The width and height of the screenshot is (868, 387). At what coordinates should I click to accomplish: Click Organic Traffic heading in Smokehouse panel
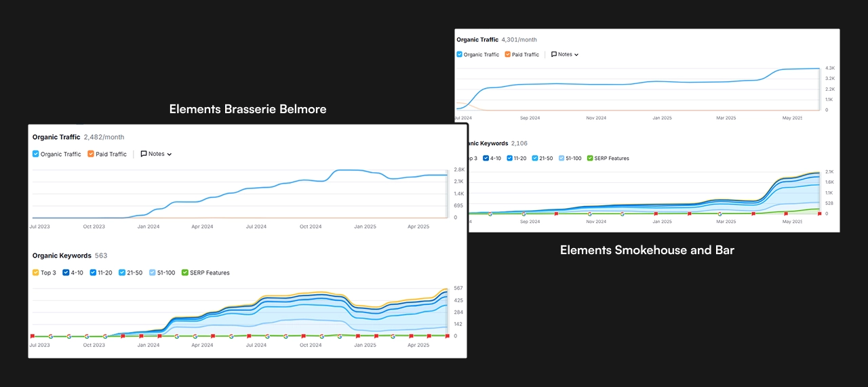pos(477,39)
